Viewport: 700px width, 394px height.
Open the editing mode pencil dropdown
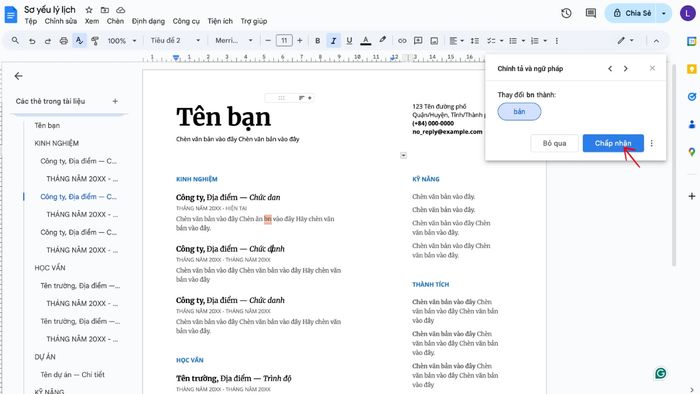click(625, 41)
